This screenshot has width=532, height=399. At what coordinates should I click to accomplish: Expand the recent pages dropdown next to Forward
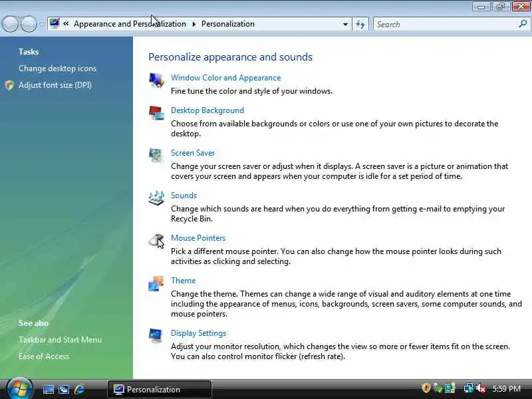click(42, 24)
